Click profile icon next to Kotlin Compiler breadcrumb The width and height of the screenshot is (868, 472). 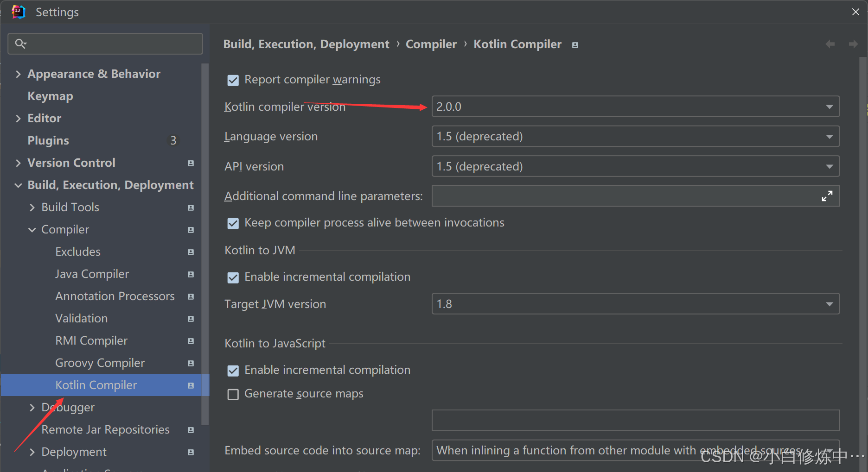[x=575, y=44]
